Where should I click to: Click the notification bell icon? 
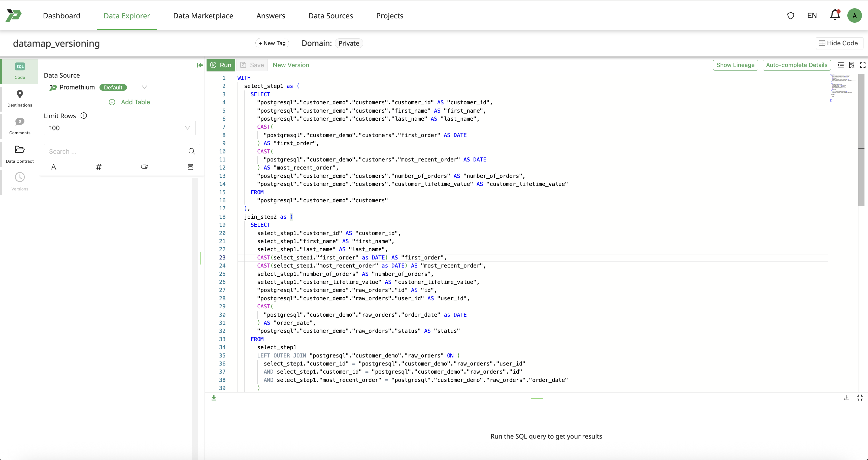(835, 16)
